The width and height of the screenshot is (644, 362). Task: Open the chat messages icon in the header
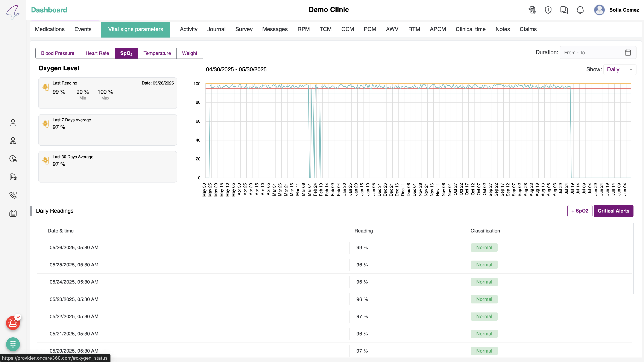coord(564,10)
